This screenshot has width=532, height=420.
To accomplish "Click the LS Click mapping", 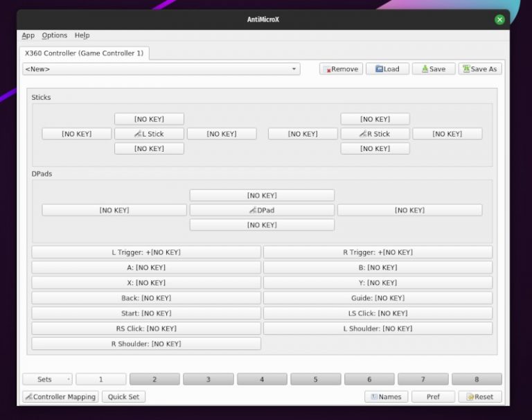I will (x=378, y=313).
